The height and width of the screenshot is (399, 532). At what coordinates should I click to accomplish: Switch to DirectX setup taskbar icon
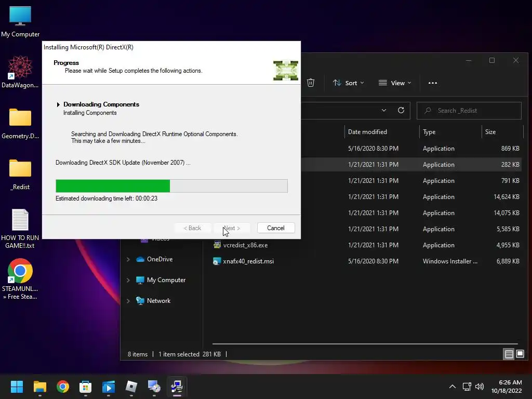(x=177, y=387)
